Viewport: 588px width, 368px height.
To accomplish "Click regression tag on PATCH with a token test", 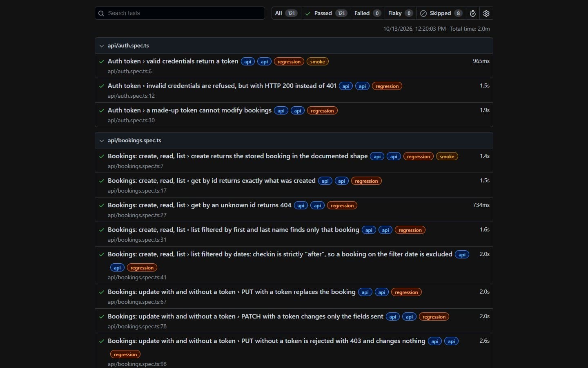I will (x=434, y=317).
